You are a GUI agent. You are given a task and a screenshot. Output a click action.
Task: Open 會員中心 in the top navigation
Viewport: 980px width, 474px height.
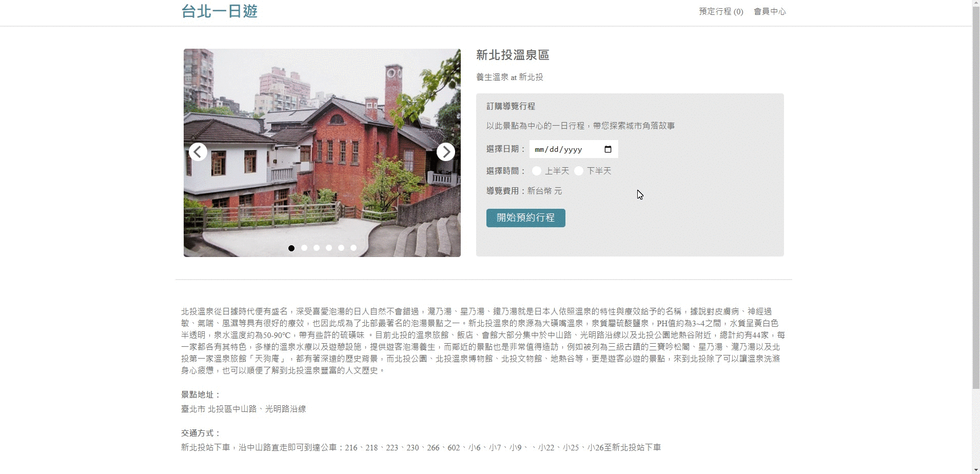pyautogui.click(x=770, y=11)
